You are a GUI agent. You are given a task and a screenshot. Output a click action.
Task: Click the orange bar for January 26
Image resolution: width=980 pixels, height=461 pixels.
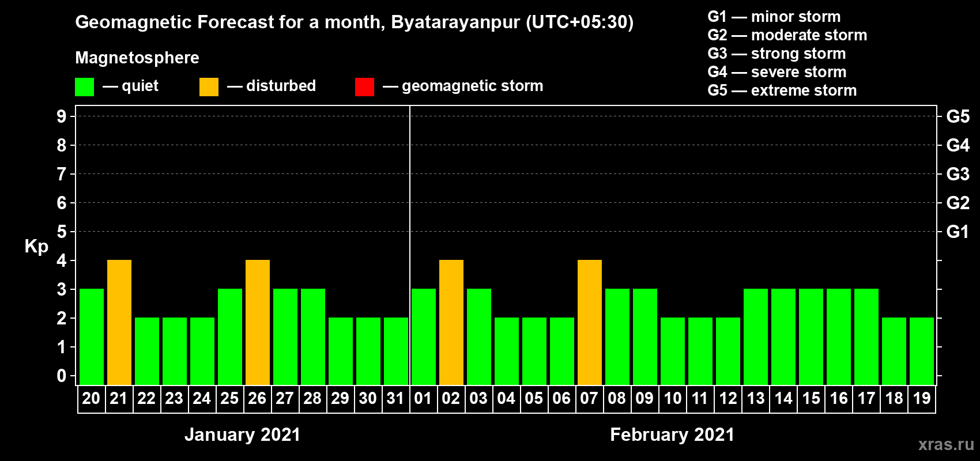[258, 322]
